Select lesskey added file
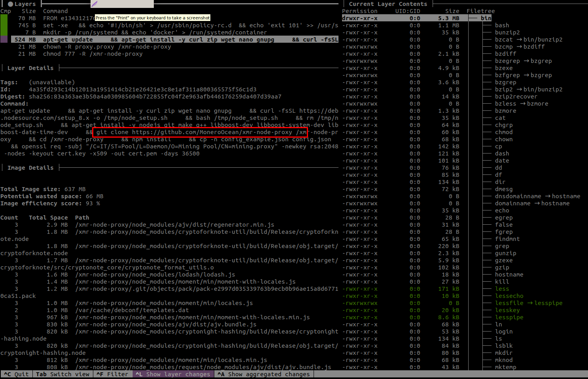This screenshot has height=379, width=588. (507, 310)
